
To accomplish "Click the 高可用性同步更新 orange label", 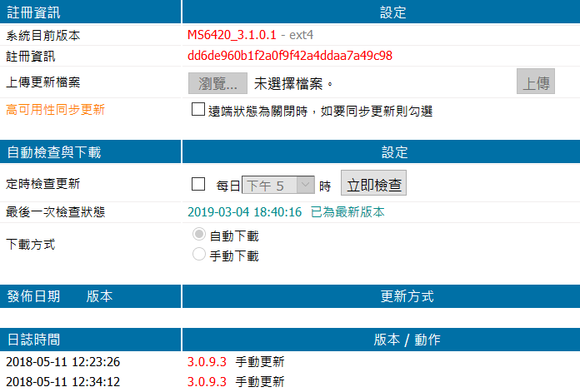I will [x=55, y=109].
